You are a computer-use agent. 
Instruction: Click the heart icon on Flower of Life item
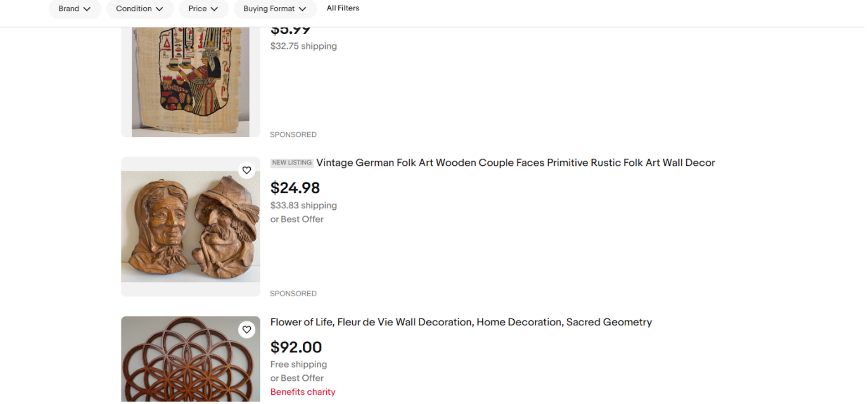[x=246, y=329]
